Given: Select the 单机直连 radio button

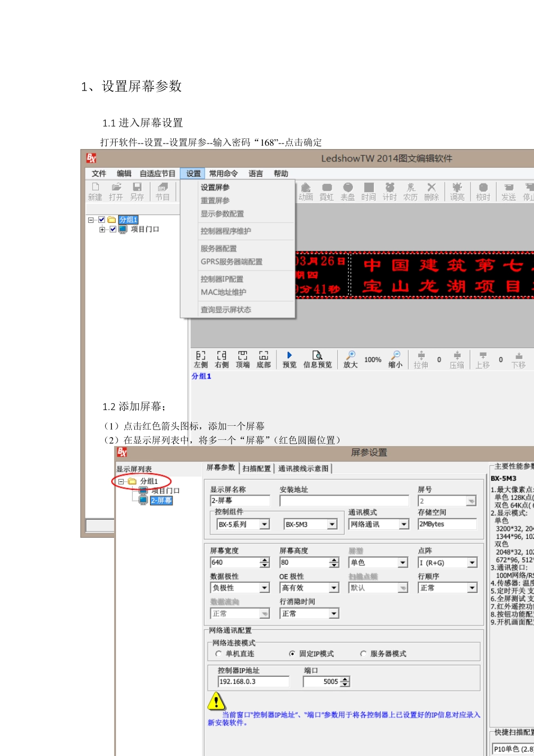Looking at the screenshot, I should pos(219,654).
